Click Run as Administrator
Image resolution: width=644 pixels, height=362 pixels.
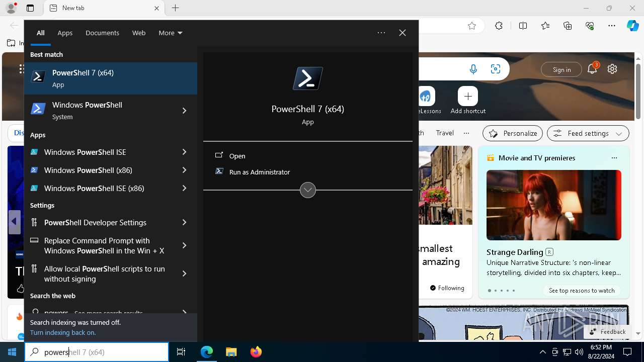click(x=260, y=172)
